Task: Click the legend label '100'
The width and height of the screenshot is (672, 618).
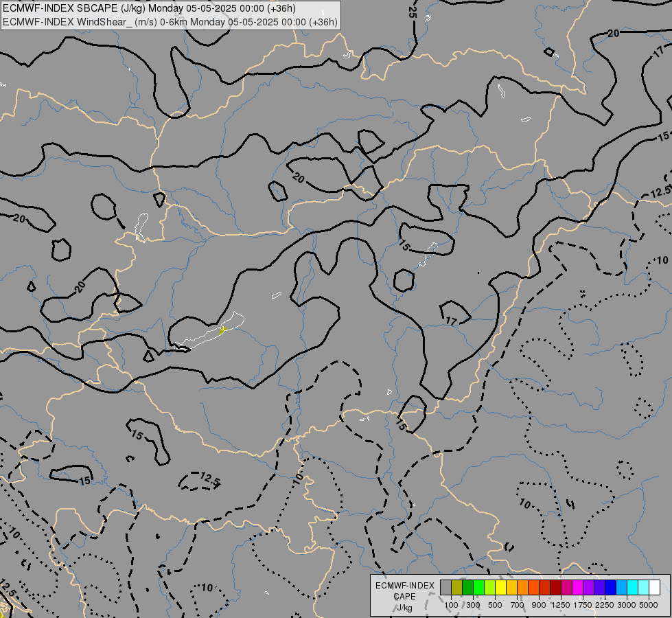Action: [x=451, y=605]
